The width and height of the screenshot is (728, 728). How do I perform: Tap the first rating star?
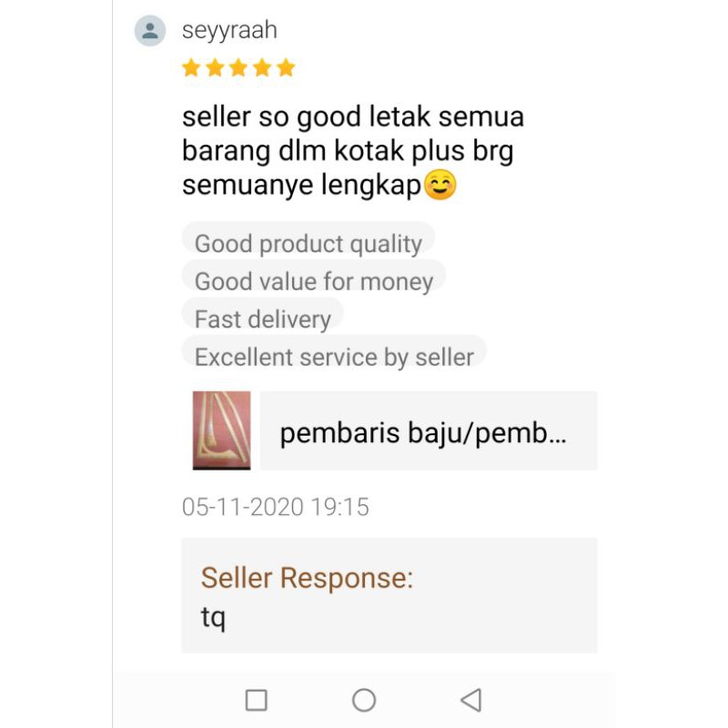(x=191, y=67)
